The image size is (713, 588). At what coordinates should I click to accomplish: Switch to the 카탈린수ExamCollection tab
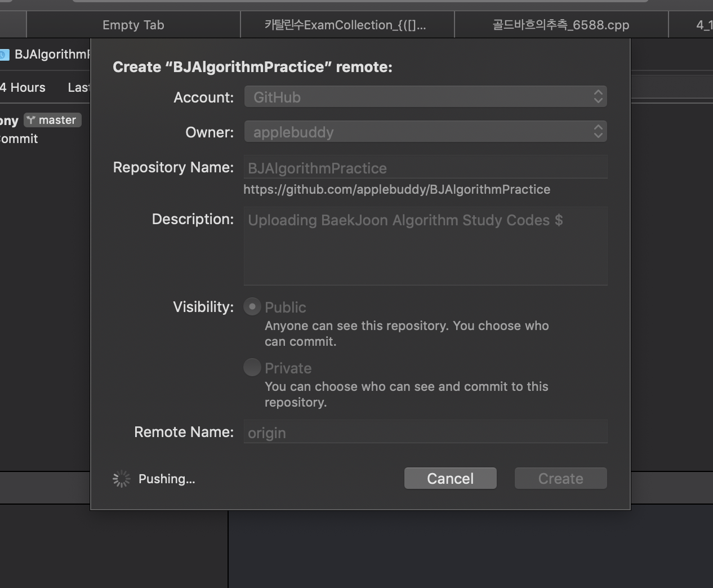(346, 25)
